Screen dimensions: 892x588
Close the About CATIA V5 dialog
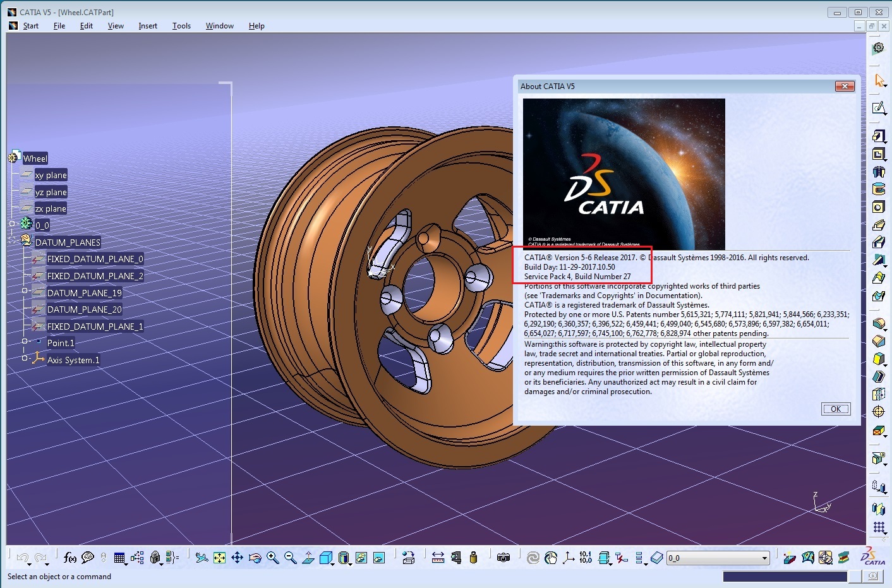(845, 86)
